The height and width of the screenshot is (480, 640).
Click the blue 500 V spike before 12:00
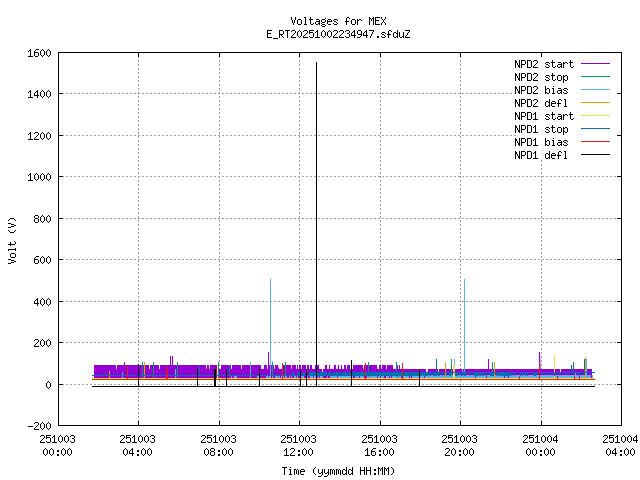270,281
